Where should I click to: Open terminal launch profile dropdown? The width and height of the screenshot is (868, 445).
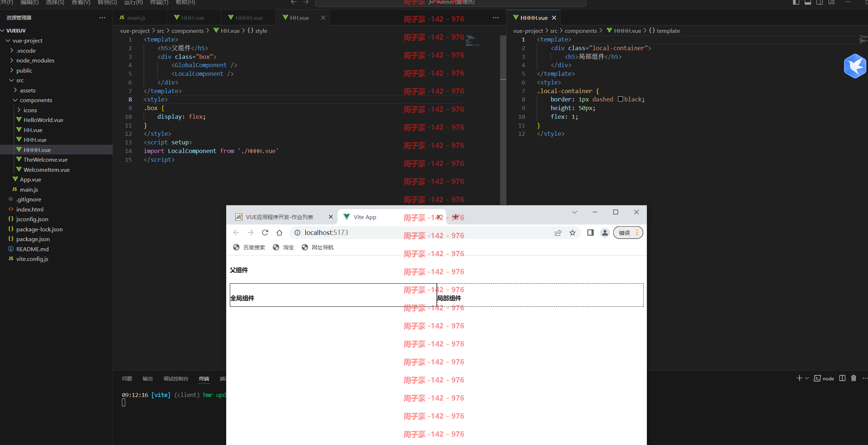coord(807,378)
